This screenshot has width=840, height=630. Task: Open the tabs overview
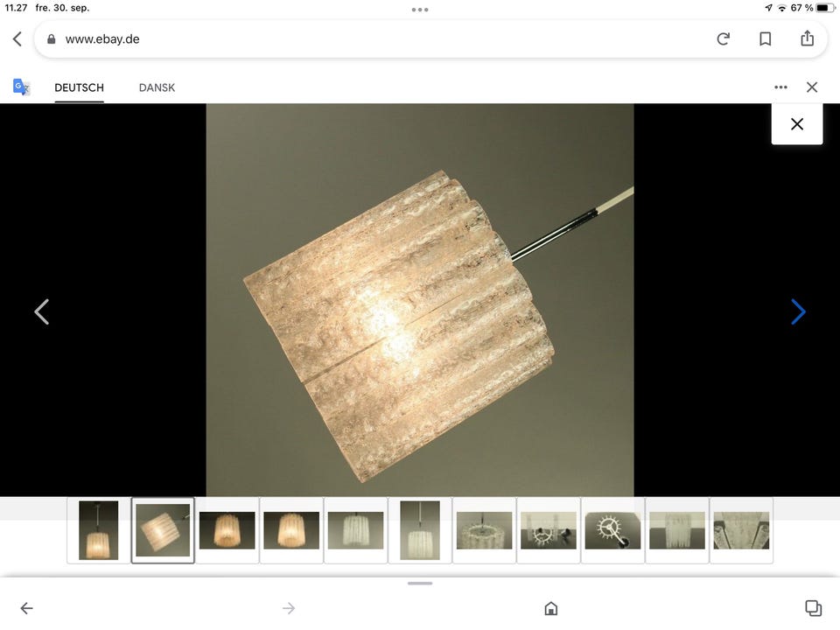tap(813, 608)
